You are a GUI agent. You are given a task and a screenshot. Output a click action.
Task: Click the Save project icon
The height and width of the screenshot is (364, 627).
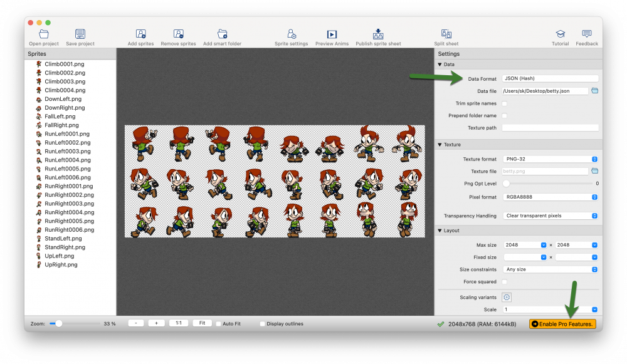tap(80, 34)
